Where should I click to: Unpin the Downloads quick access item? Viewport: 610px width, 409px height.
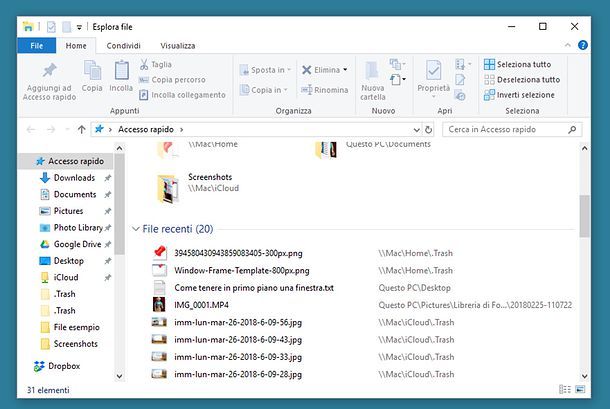coord(107,178)
